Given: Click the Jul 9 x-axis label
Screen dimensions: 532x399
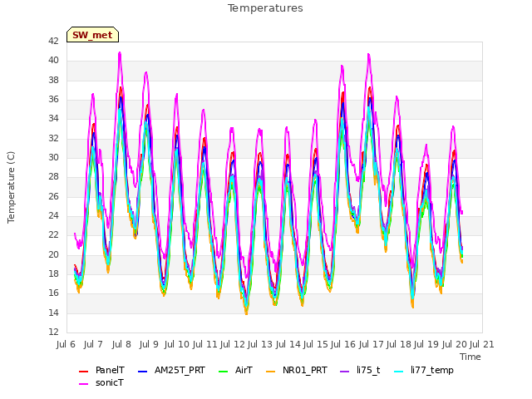Looking at the screenshot, I should 149,344.
